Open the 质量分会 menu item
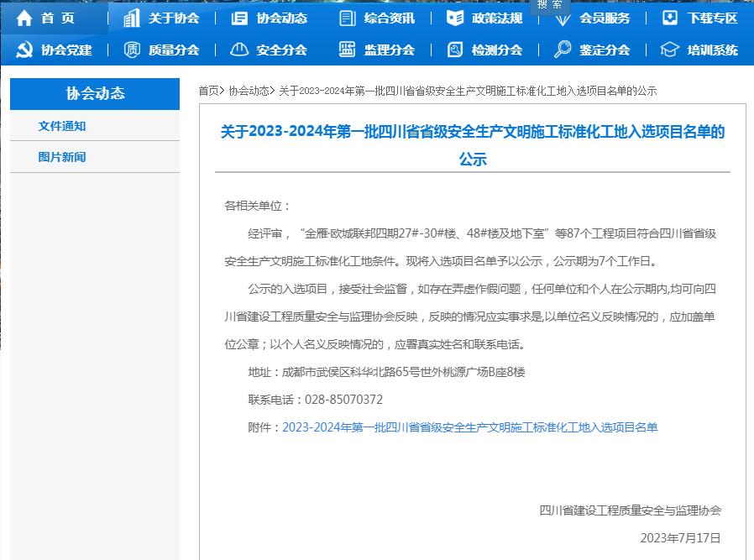Viewport: 754px width, 560px height. pyautogui.click(x=173, y=50)
